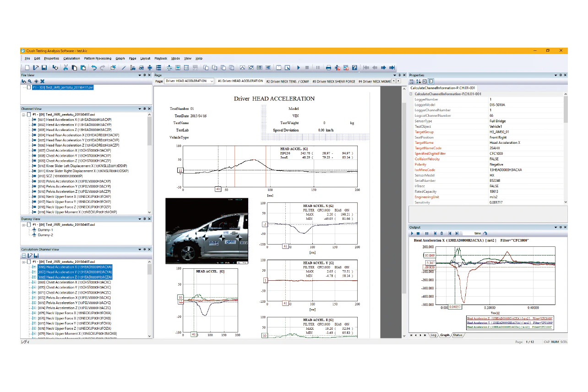Switch to the Log tab in Output
This screenshot has height=392, width=588.
[433, 335]
